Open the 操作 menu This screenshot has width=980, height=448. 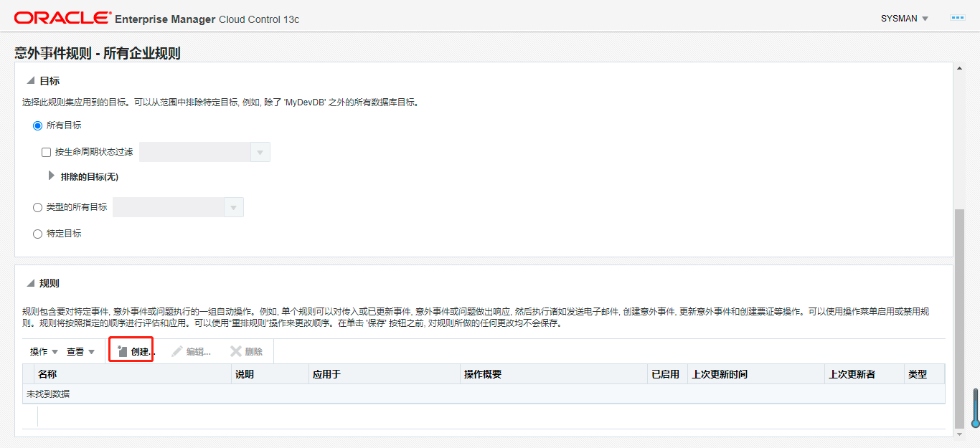click(x=44, y=352)
